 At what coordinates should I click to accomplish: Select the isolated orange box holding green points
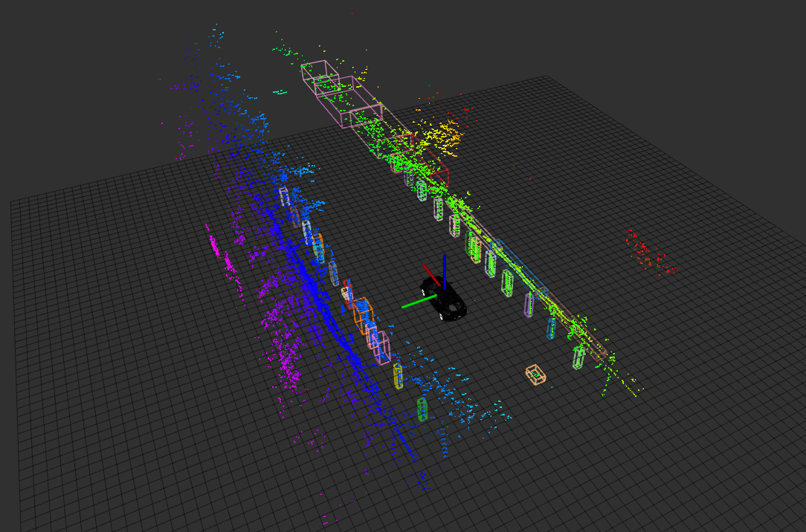535,374
